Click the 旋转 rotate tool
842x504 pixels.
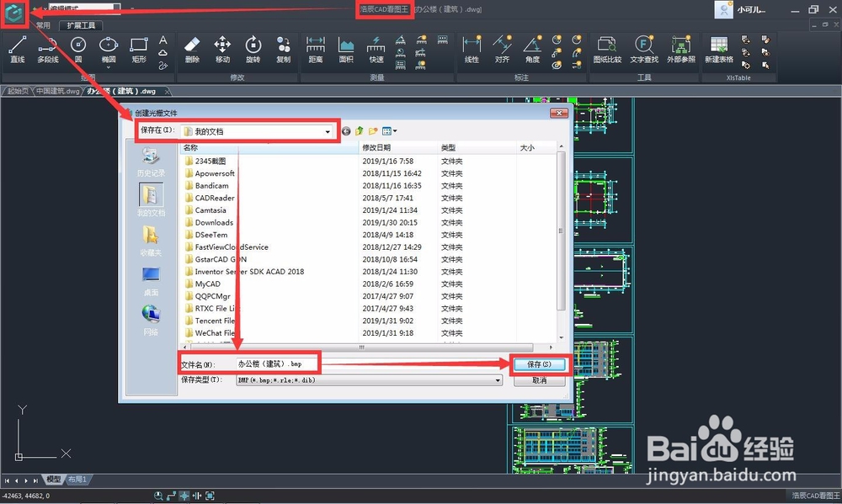[x=253, y=50]
